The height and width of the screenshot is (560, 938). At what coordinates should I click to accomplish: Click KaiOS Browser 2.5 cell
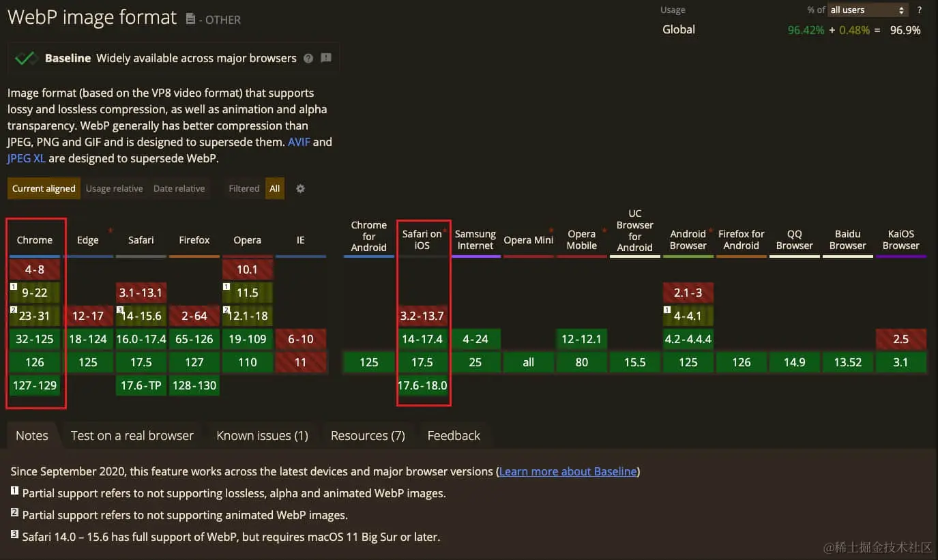[x=901, y=339]
